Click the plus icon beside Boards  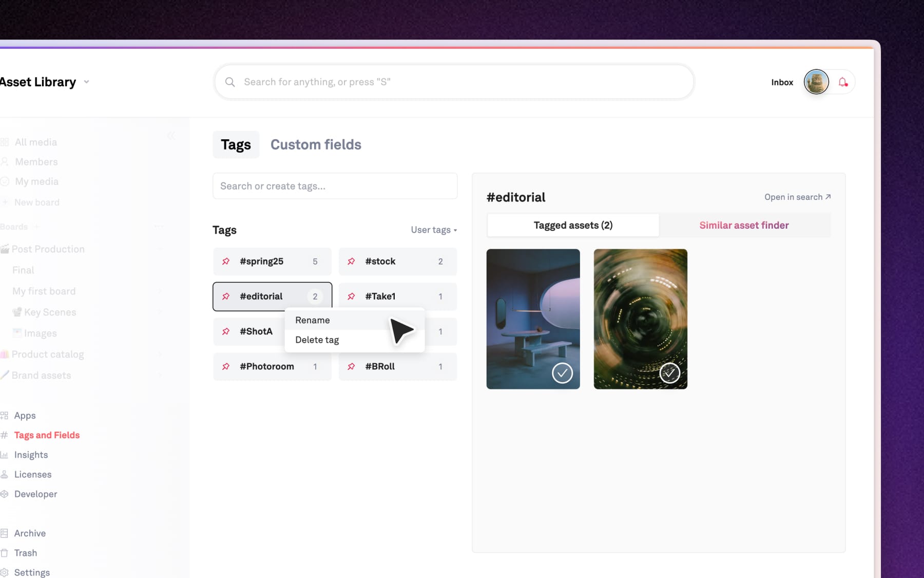[x=36, y=227]
